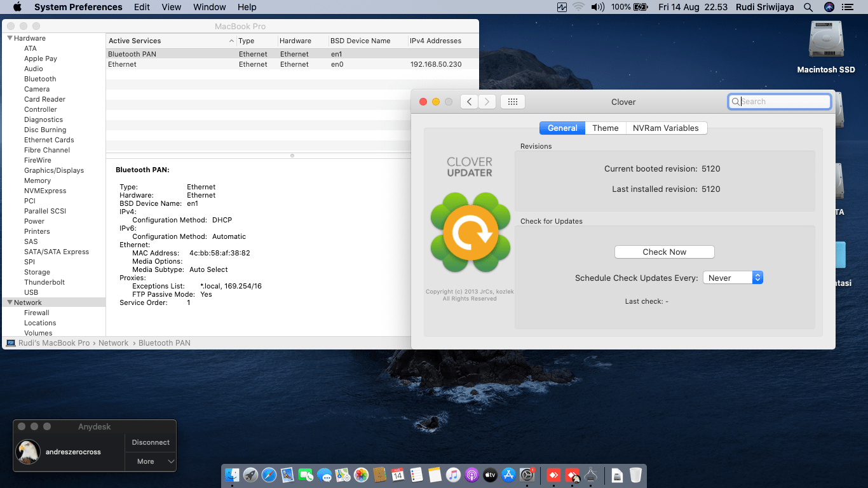Open the Trash in the Dock

635,475
